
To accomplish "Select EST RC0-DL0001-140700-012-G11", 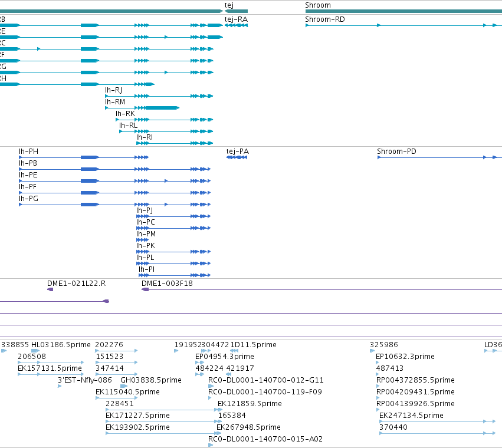I will (x=266, y=380).
